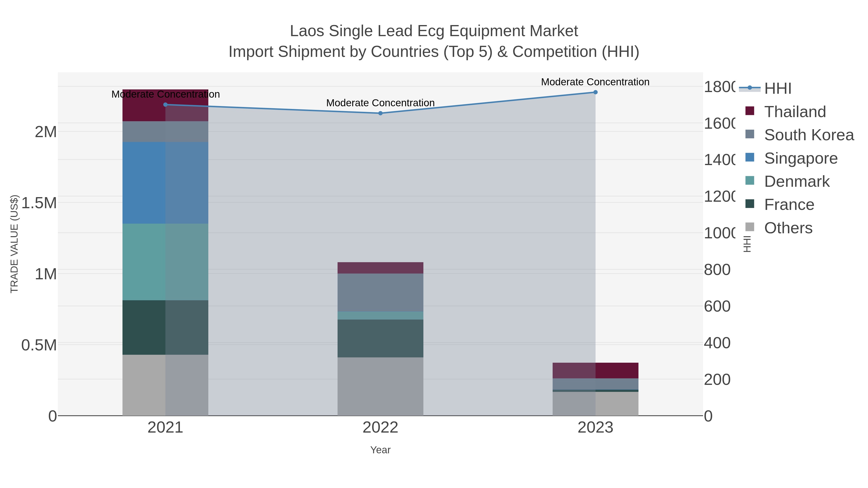
Task: Click the Denmark teal legend swatch
Action: [x=750, y=180]
